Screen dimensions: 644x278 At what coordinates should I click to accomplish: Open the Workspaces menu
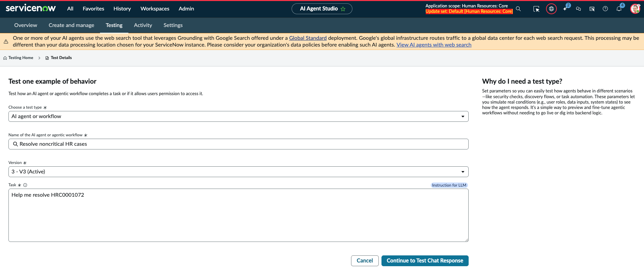tap(155, 9)
